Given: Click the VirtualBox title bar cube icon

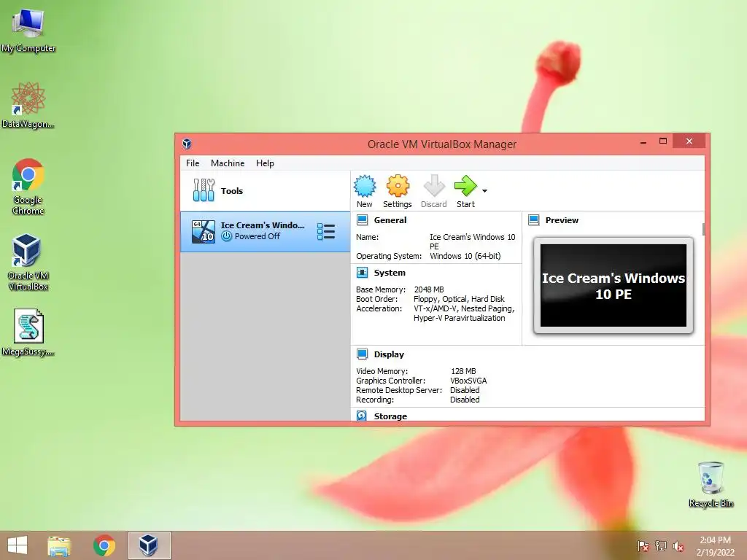Looking at the screenshot, I should click(x=187, y=144).
